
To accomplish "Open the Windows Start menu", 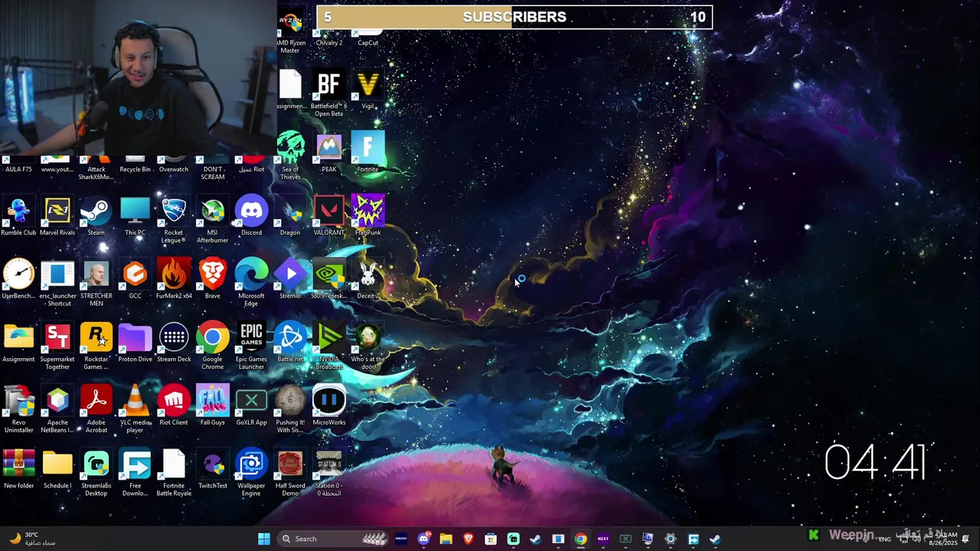I will point(264,539).
